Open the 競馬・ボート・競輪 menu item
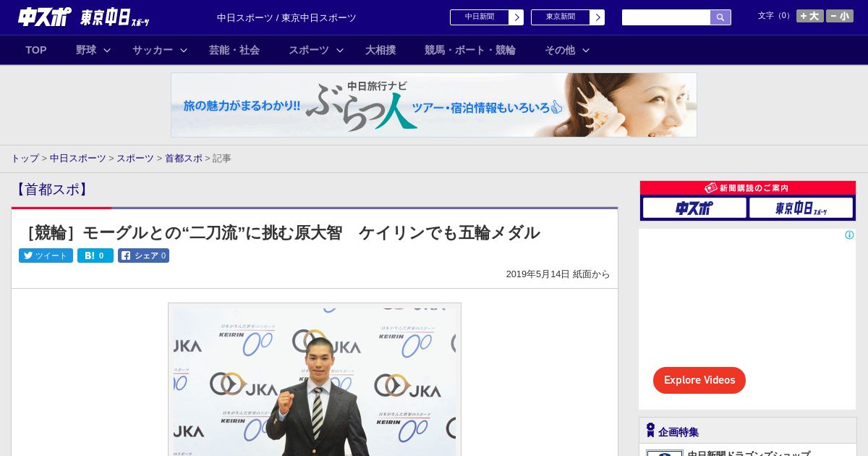The width and height of the screenshot is (868, 456). click(x=470, y=50)
